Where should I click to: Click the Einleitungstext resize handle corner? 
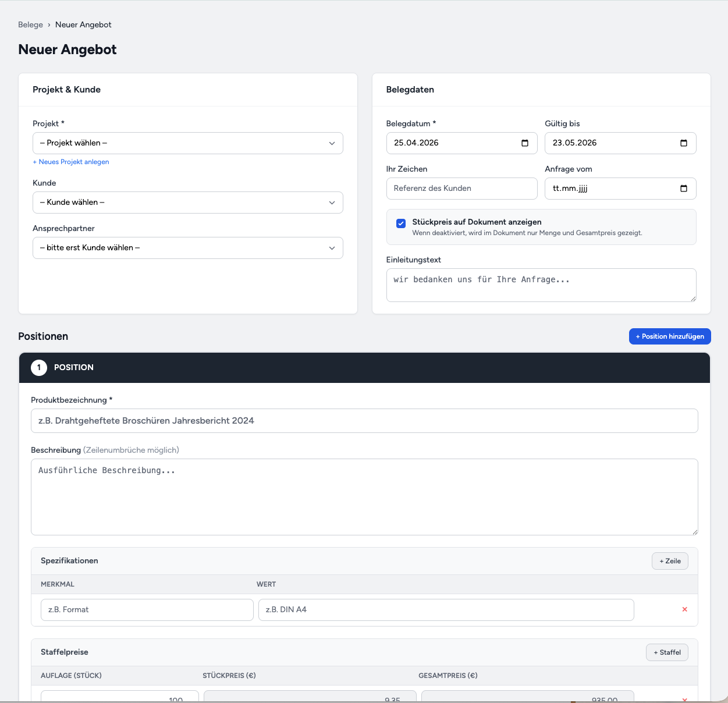point(693,299)
